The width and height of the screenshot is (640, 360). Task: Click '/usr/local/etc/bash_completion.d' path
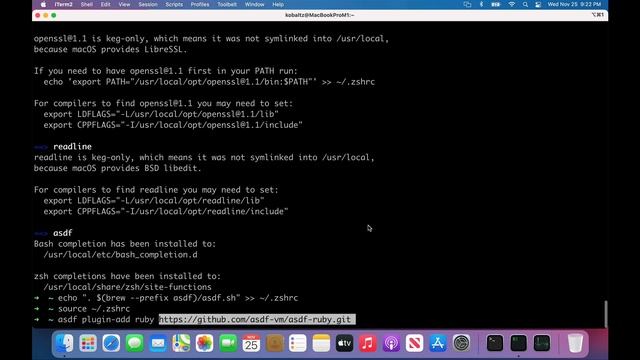[120, 255]
